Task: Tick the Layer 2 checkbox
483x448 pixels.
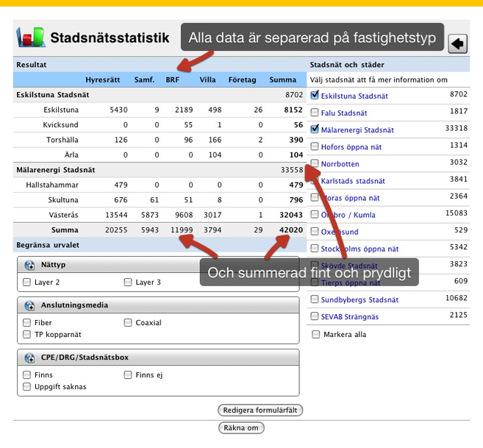Action: click(27, 282)
